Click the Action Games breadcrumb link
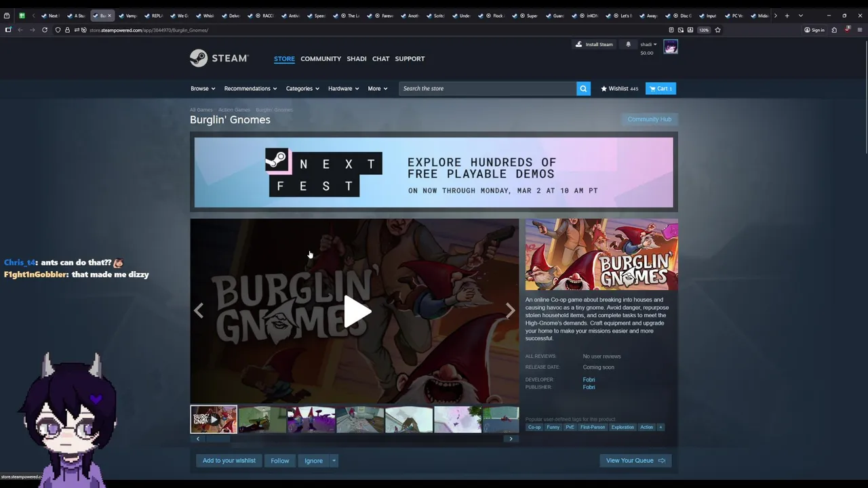Image resolution: width=868 pixels, height=488 pixels. pyautogui.click(x=234, y=110)
